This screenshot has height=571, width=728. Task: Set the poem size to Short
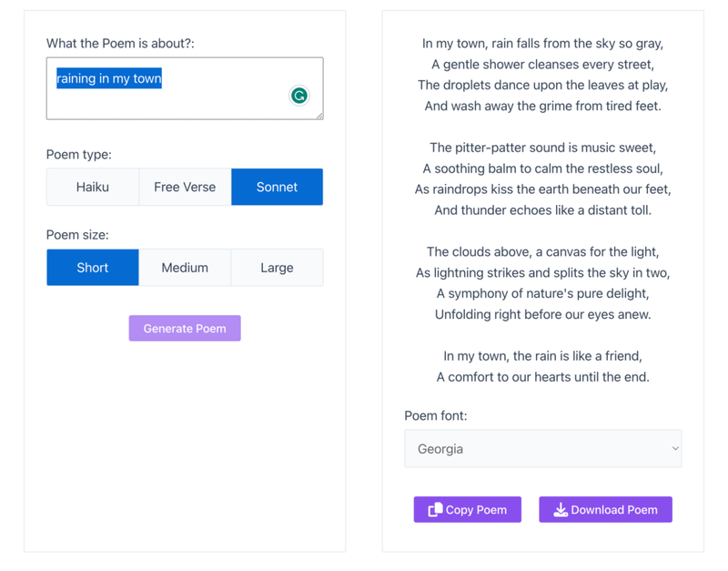(93, 268)
